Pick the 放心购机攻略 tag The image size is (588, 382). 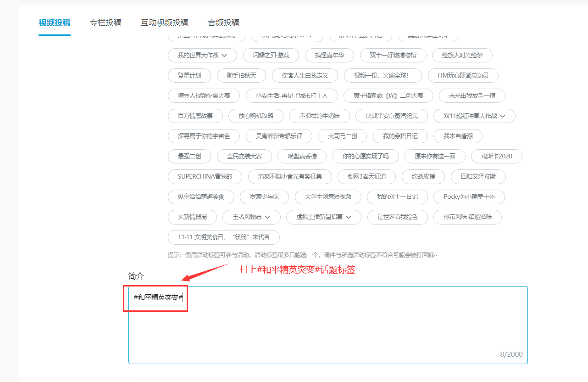coord(256,116)
